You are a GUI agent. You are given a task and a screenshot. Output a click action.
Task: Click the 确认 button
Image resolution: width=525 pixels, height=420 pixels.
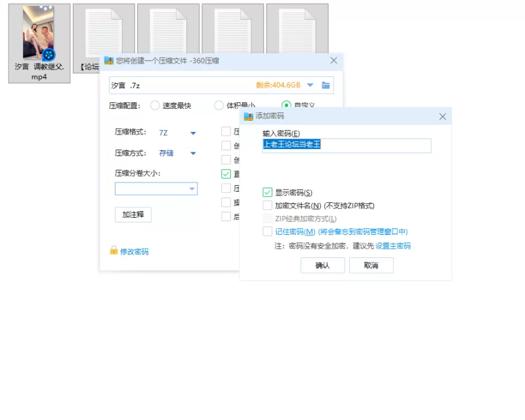(x=322, y=265)
